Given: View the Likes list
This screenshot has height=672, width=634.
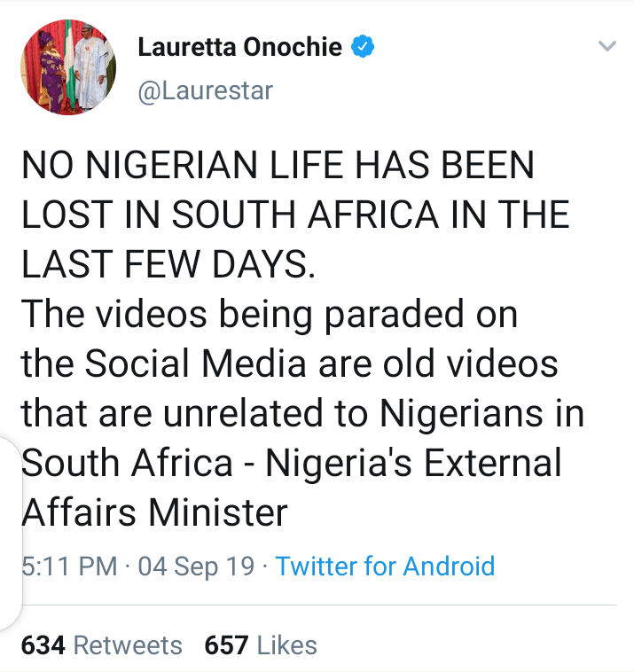Looking at the screenshot, I should (x=286, y=645).
